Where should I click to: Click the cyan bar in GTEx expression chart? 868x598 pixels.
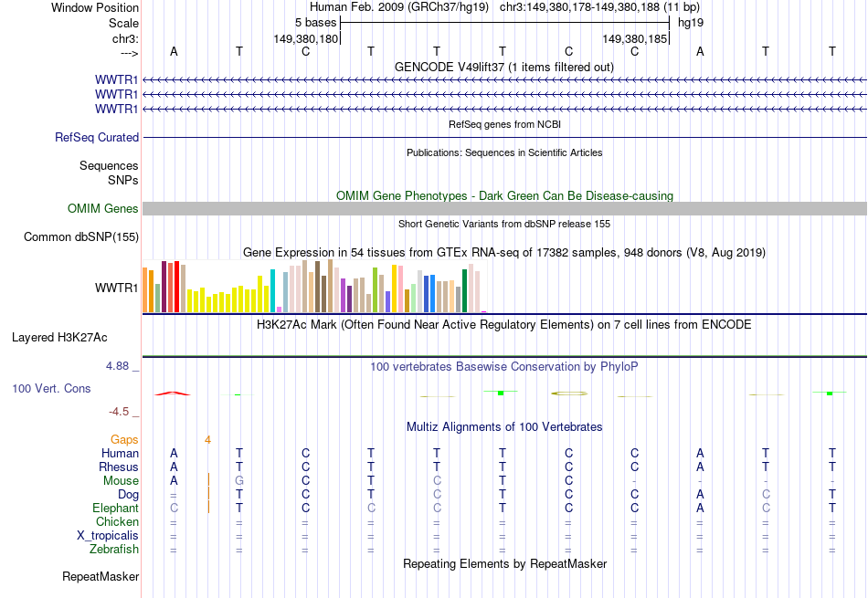coord(272,291)
